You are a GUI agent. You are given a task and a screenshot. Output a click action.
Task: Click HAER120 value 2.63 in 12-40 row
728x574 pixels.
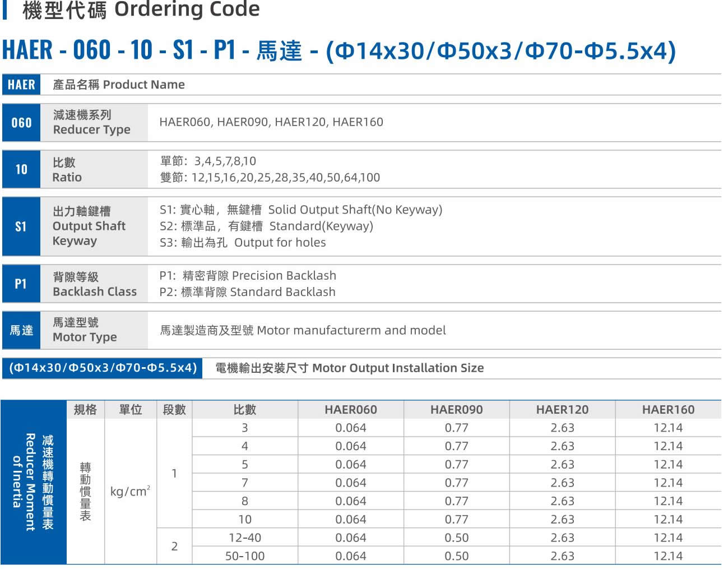point(563,538)
